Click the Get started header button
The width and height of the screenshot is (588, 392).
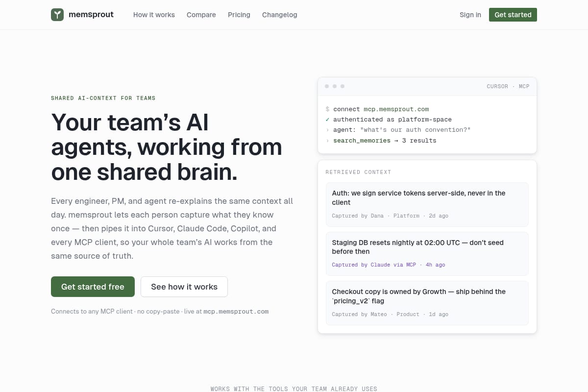coord(513,15)
